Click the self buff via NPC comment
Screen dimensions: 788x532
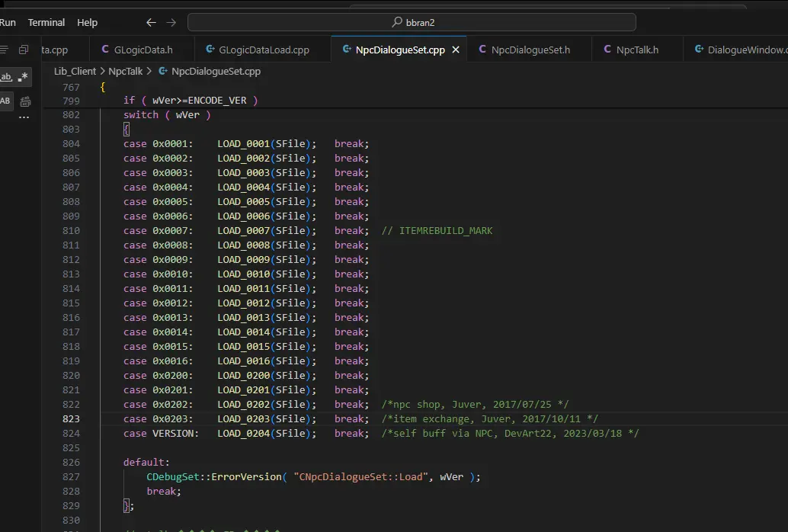[510, 434]
